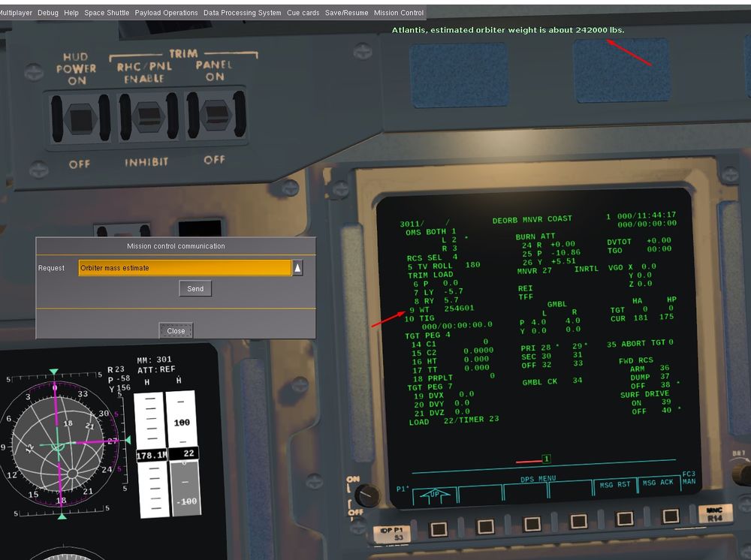751x560 pixels.
Task: Select the 'RCS SEL 4' item
Action: pyautogui.click(x=432, y=257)
